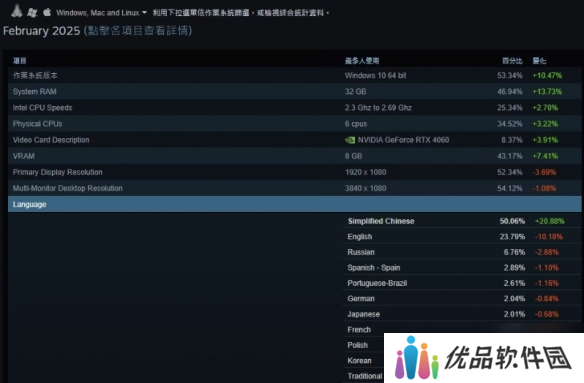
Task: Click the 8 GB VRAM value
Action: pos(353,156)
